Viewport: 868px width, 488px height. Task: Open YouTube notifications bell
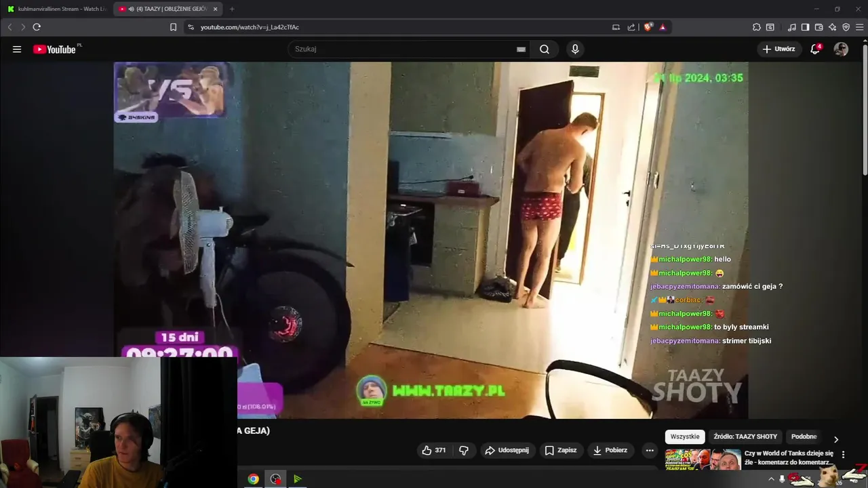tap(816, 49)
